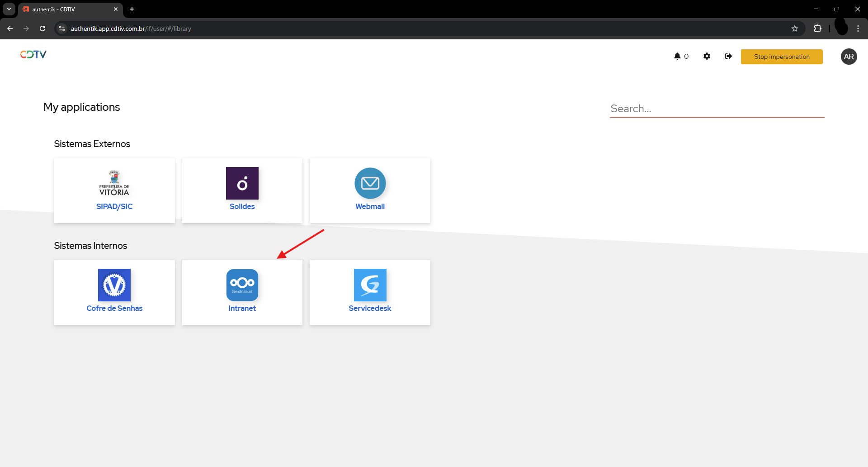Open Cofre de Senhas

[x=114, y=292]
